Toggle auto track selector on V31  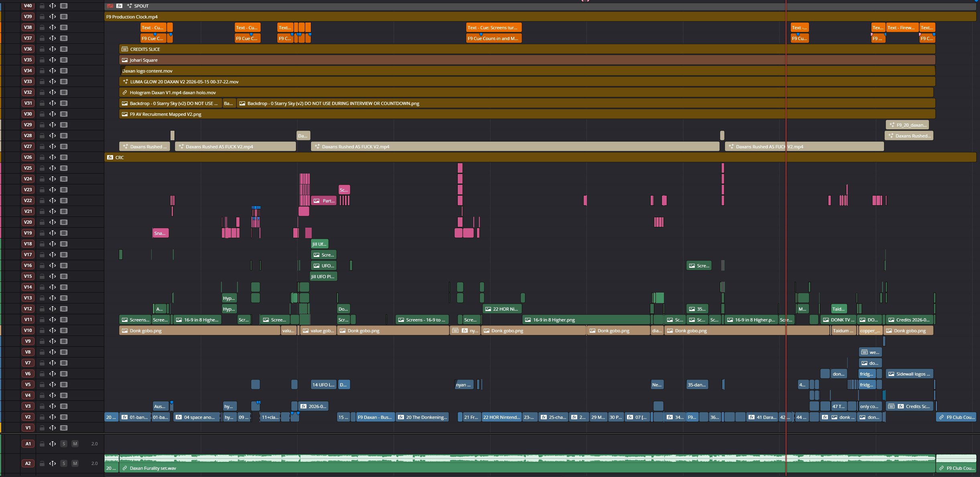pos(53,103)
